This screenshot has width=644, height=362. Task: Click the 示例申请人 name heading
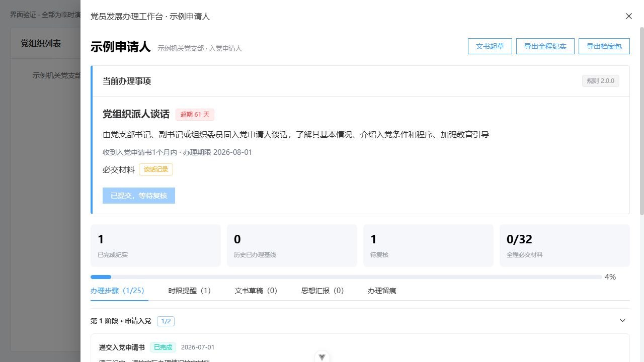121,47
